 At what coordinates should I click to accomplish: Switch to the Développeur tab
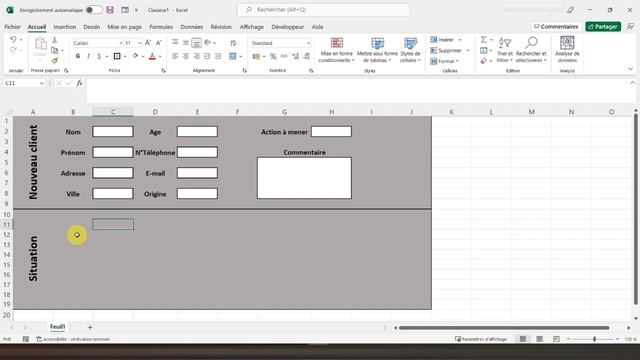pyautogui.click(x=287, y=27)
